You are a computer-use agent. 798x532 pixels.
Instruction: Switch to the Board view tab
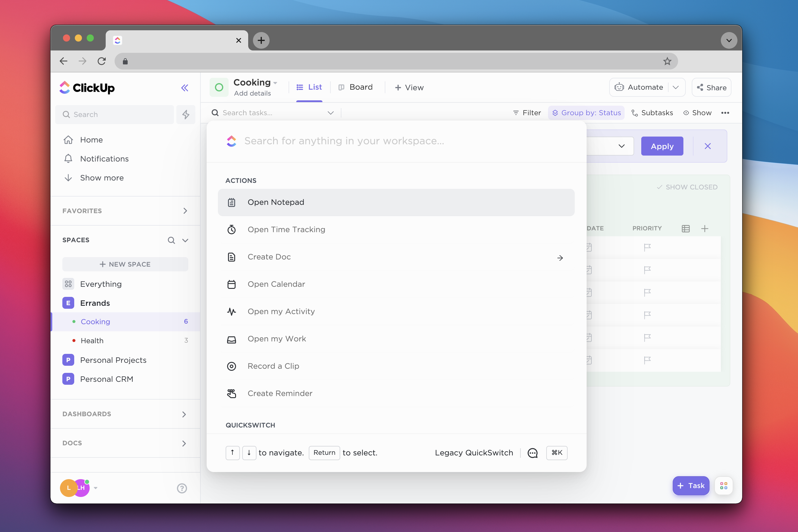click(360, 87)
